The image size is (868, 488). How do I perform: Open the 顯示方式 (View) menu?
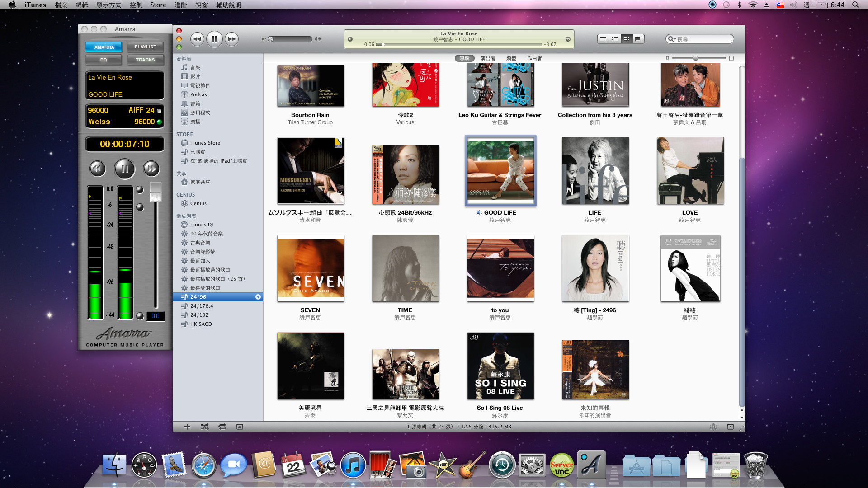tap(109, 5)
